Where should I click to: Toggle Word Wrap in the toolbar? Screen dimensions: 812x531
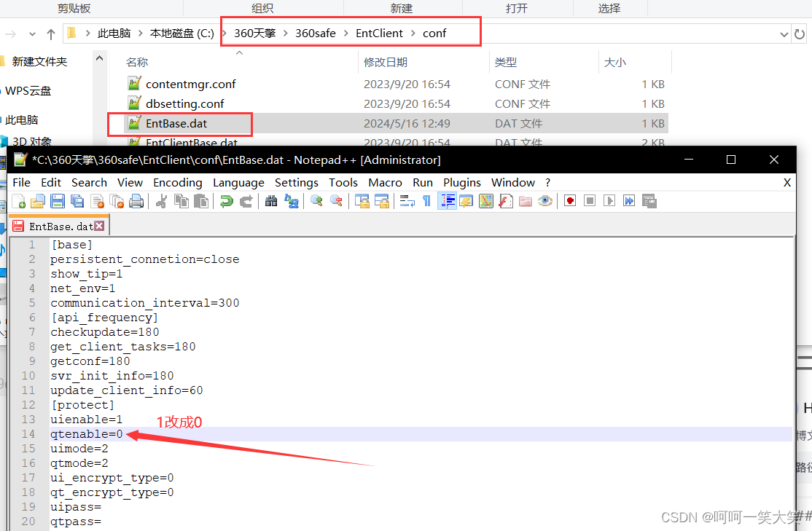tap(407, 201)
